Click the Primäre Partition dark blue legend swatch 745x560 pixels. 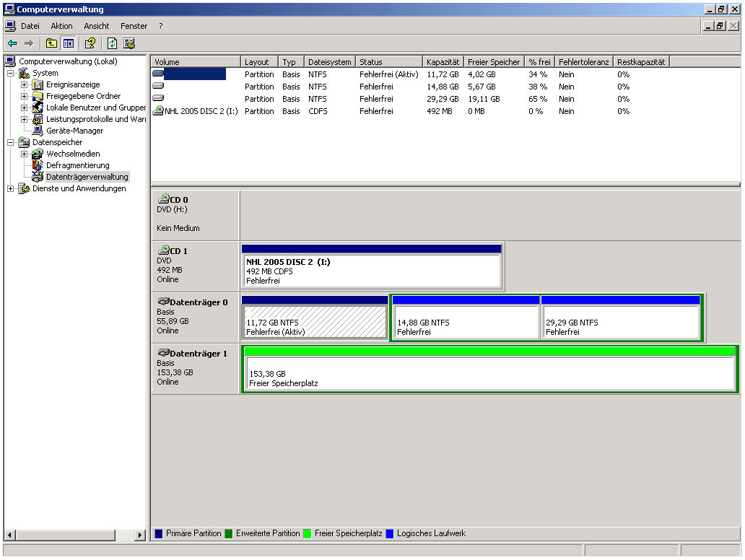point(159,533)
